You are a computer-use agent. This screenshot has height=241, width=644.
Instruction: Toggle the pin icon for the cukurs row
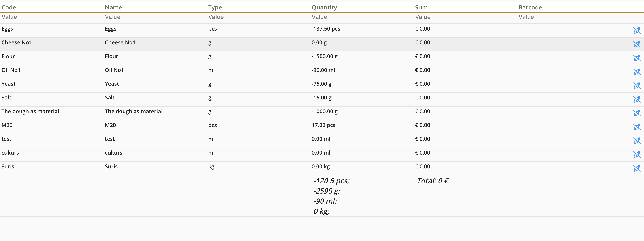[x=637, y=154]
